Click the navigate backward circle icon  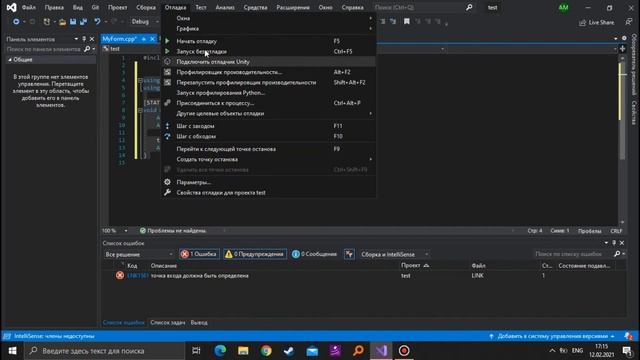click(16, 22)
